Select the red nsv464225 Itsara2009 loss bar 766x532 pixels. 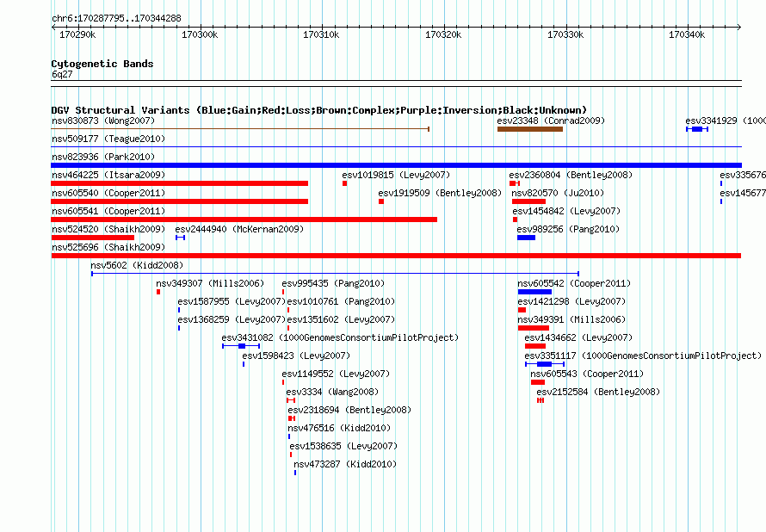(179, 183)
